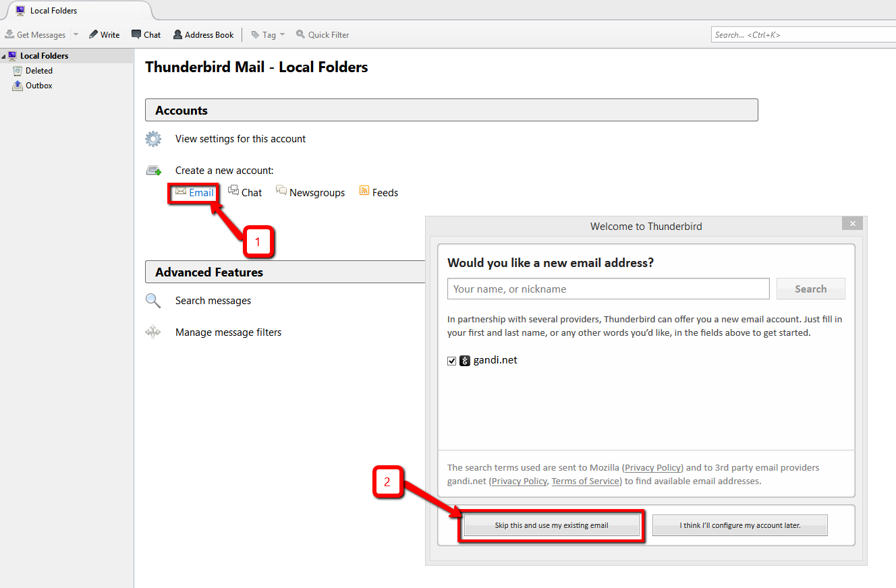Click I think I'll configure my account later
This screenshot has height=588, width=896.
740,525
